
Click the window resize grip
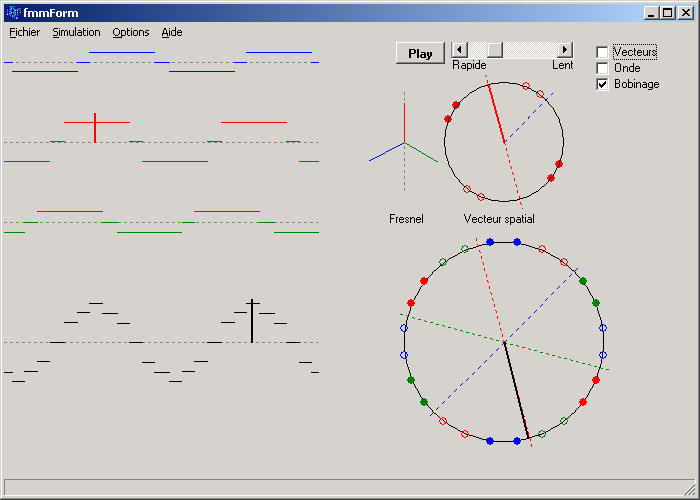689,488
